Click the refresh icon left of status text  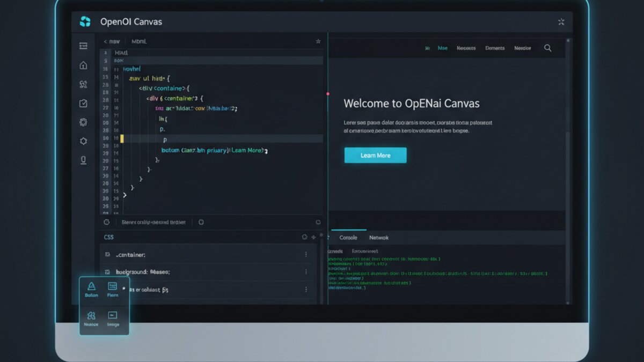(106, 221)
